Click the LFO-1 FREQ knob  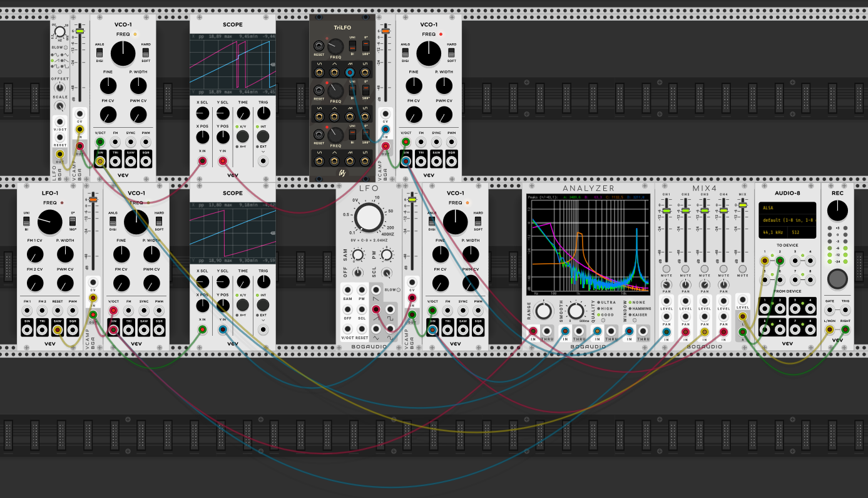point(49,222)
